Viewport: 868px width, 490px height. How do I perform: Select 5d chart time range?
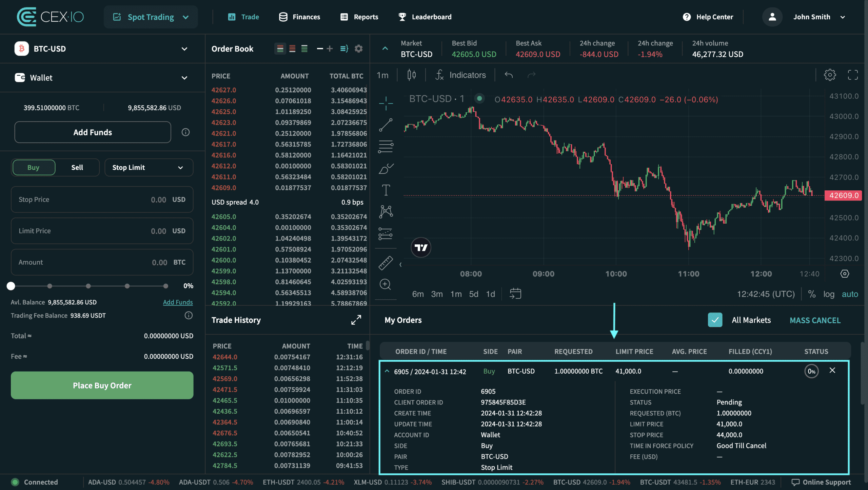click(x=473, y=294)
